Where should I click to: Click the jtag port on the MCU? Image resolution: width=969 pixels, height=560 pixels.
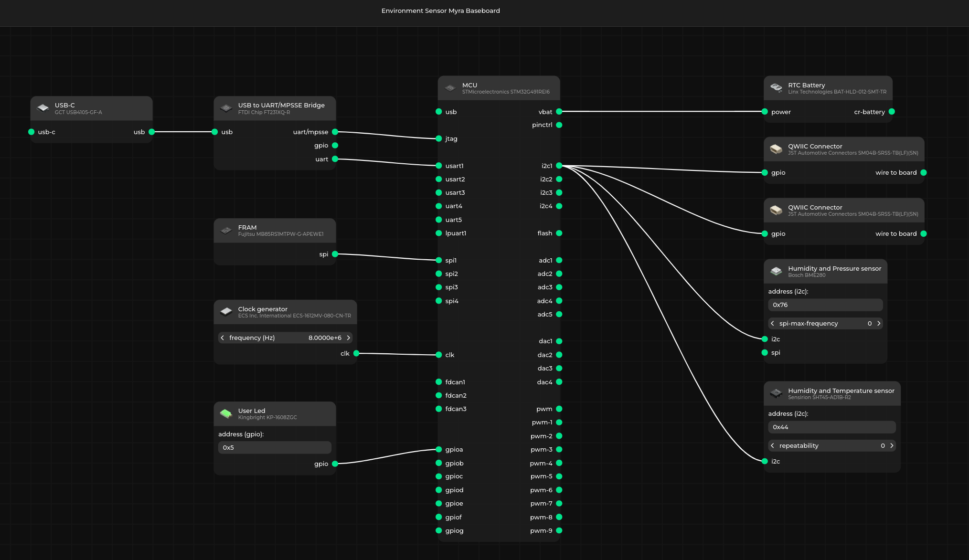(439, 138)
